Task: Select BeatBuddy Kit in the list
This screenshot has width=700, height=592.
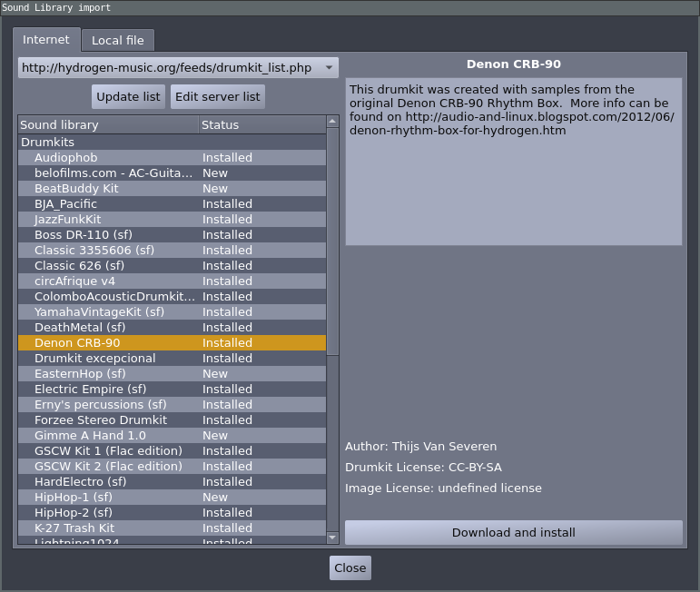Action: [x=172, y=188]
